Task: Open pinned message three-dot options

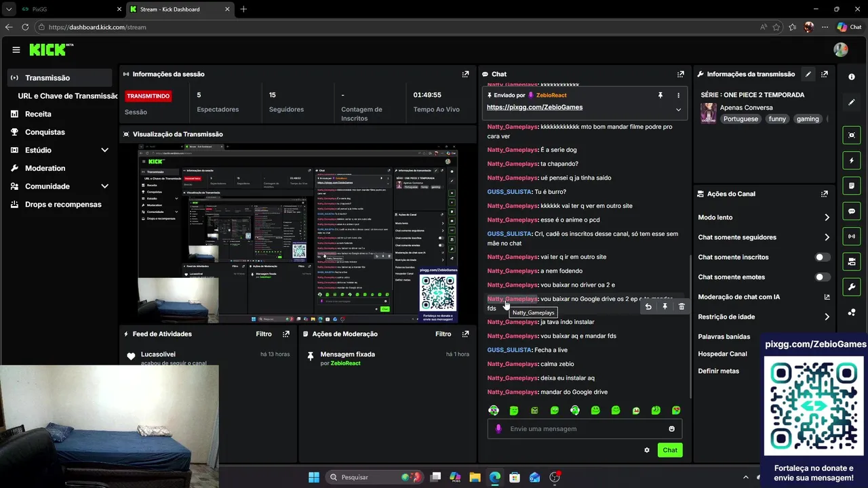Action: click(678, 96)
